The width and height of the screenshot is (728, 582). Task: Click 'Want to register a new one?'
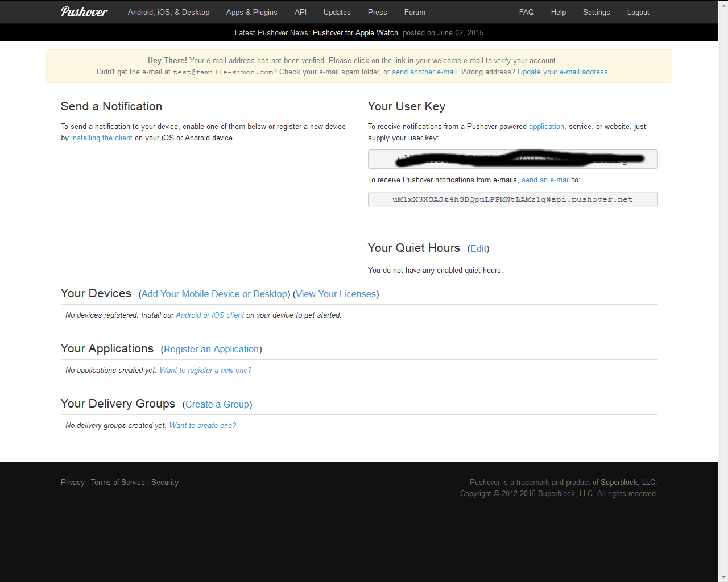(205, 371)
